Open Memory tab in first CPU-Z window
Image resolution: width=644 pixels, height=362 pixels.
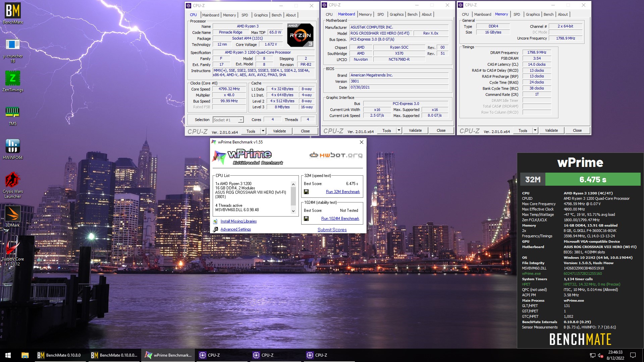(229, 15)
